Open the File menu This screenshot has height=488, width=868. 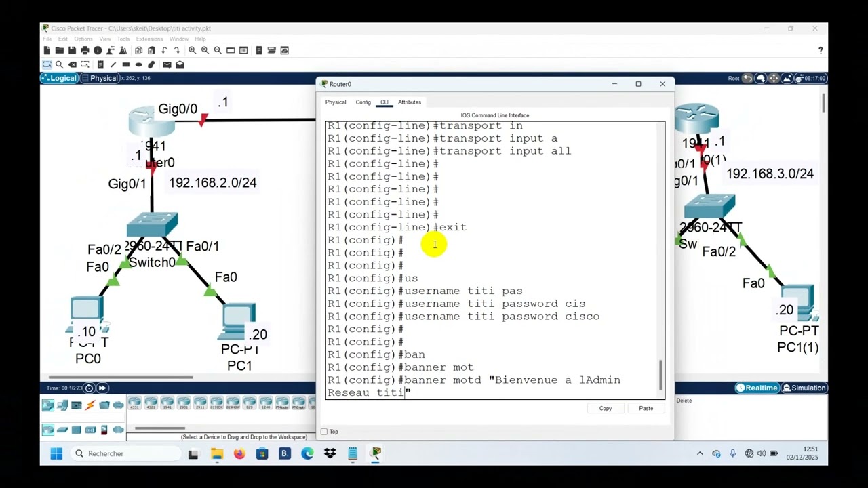point(47,39)
